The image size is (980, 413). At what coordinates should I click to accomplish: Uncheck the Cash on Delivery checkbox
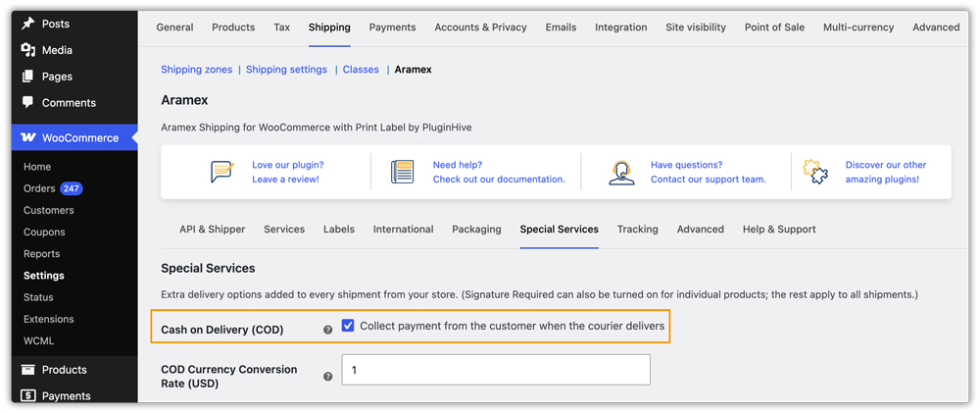pos(348,326)
